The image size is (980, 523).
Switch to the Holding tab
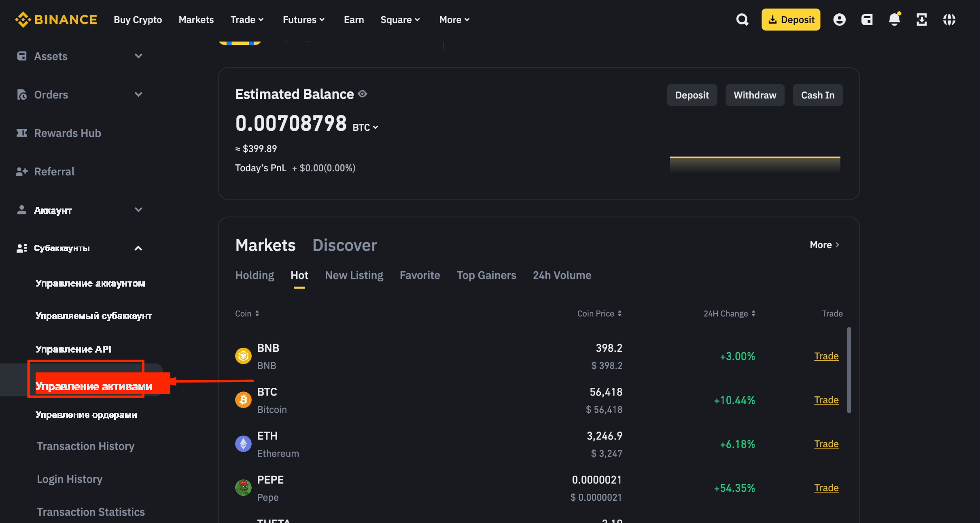tap(255, 275)
